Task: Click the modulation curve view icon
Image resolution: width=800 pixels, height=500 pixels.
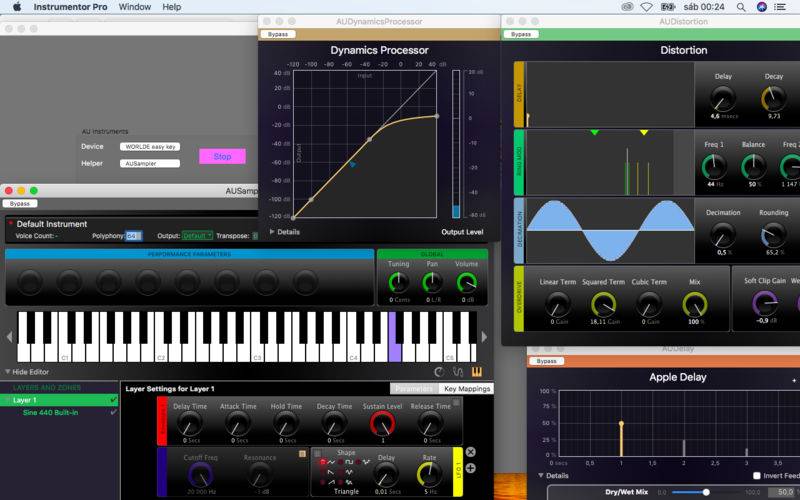Action: [x=458, y=372]
